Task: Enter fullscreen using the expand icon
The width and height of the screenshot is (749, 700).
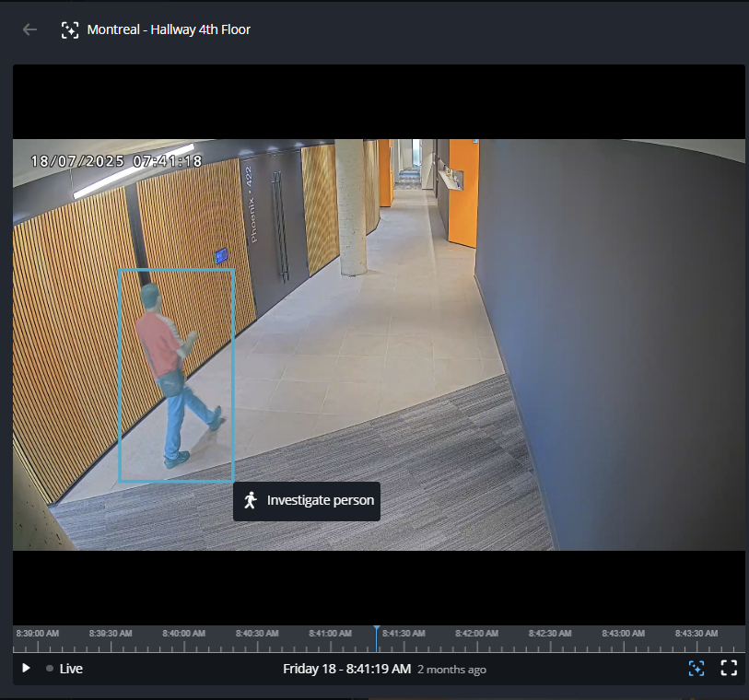Action: click(x=729, y=669)
